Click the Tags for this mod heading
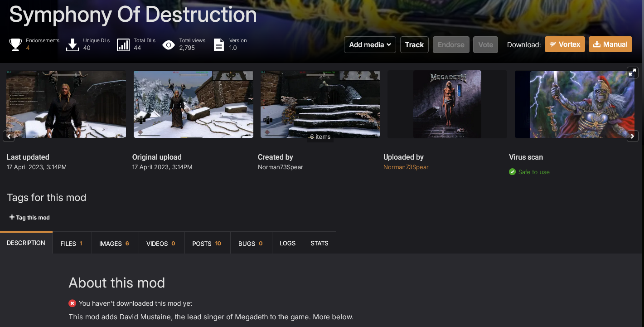The width and height of the screenshot is (644, 327). click(x=46, y=198)
